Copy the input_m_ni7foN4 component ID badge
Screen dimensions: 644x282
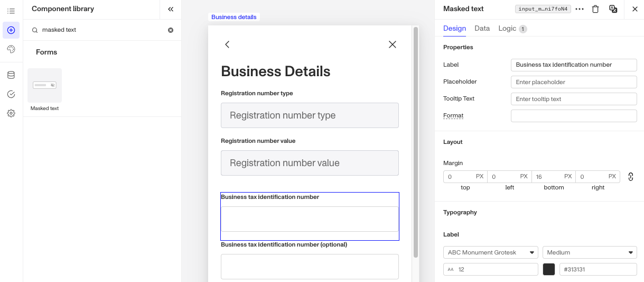coord(543,9)
